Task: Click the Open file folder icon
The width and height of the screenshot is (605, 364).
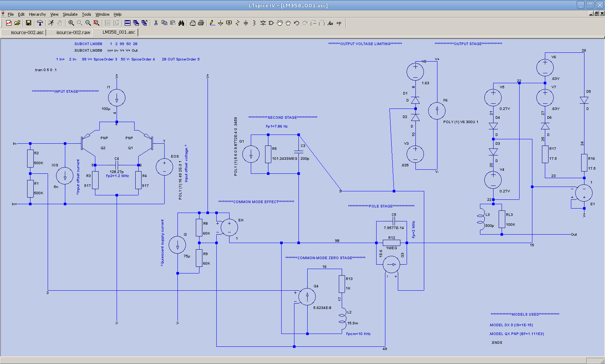Action: pyautogui.click(x=17, y=23)
